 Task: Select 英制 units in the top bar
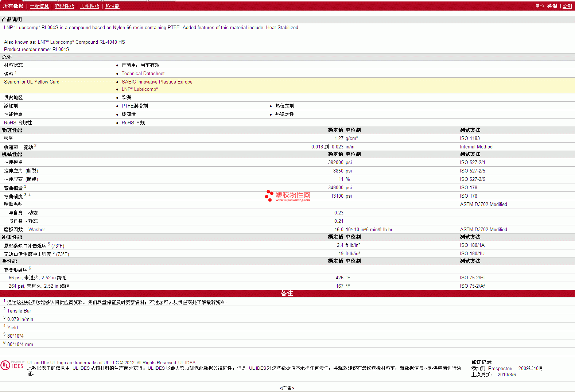[x=552, y=6]
